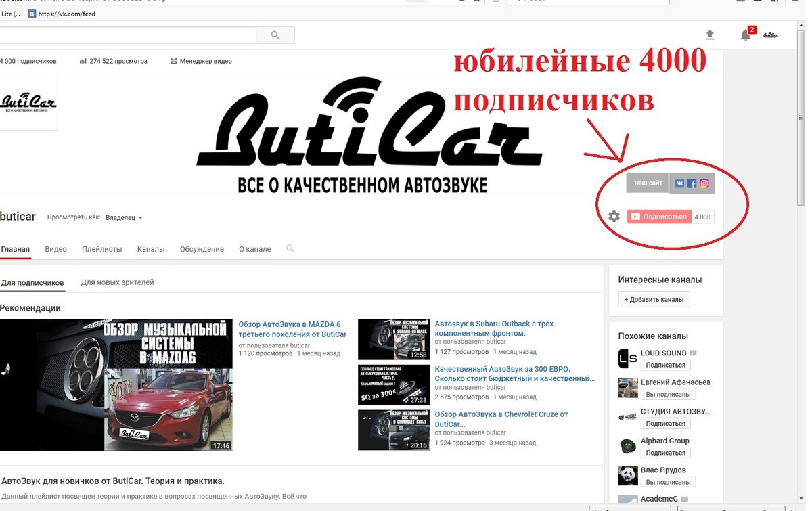
Task: Open the Влас Прудов channel name link
Action: pos(663,470)
